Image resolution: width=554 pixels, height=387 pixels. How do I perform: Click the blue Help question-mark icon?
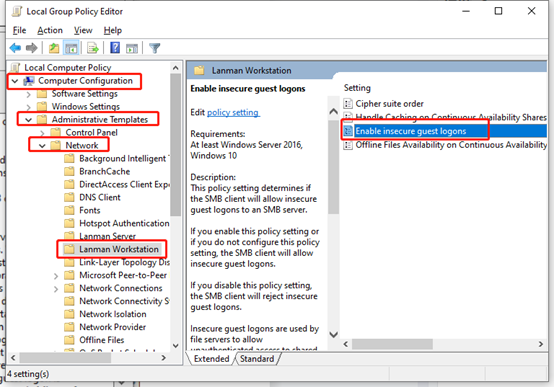tap(115, 48)
